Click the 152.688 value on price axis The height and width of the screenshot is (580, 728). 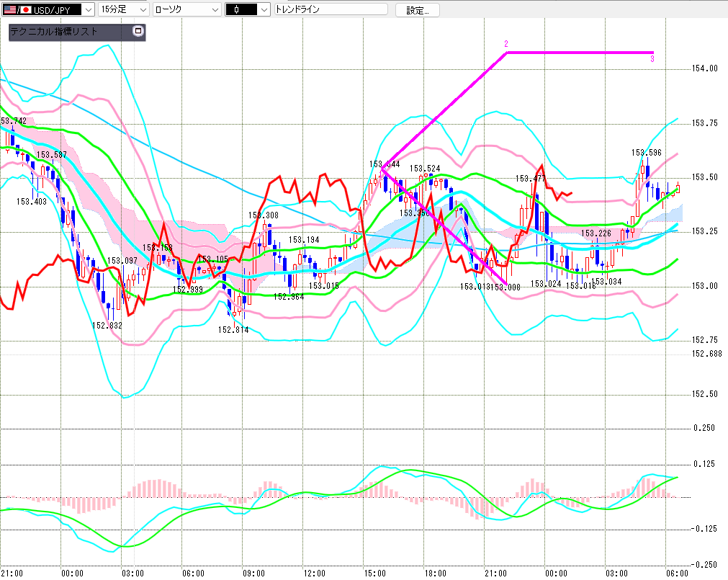706,353
